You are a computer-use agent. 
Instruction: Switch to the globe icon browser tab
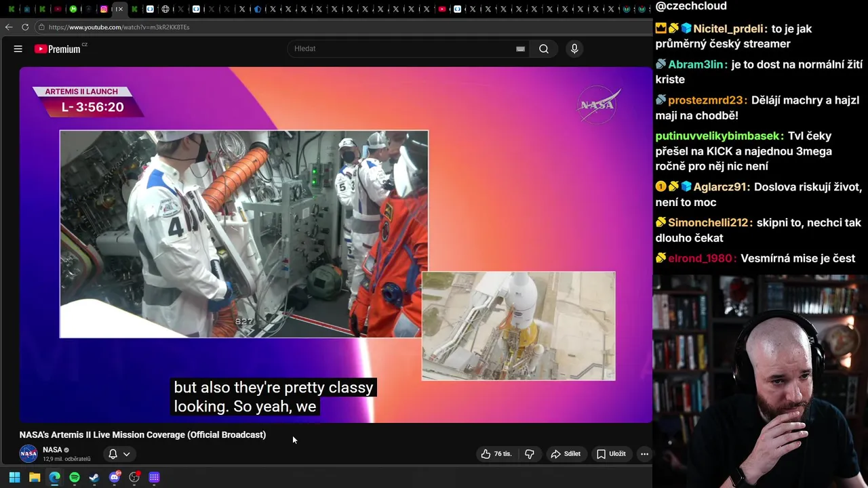pos(165,9)
